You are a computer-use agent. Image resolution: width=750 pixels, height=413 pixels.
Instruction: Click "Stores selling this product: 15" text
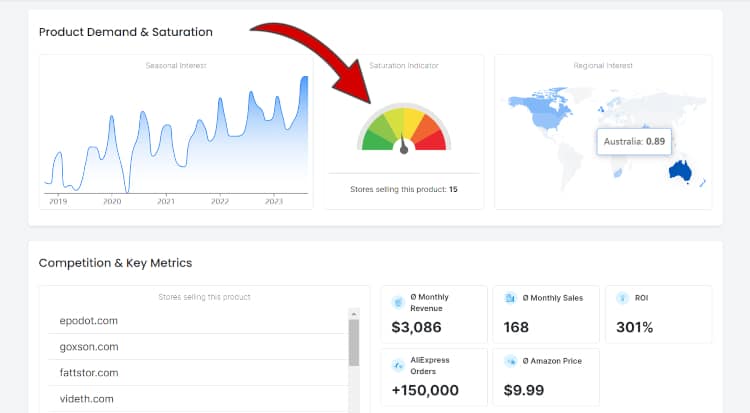click(404, 190)
